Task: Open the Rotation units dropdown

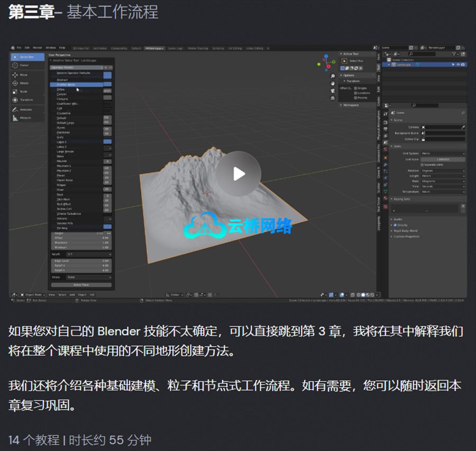Action: coord(443,170)
